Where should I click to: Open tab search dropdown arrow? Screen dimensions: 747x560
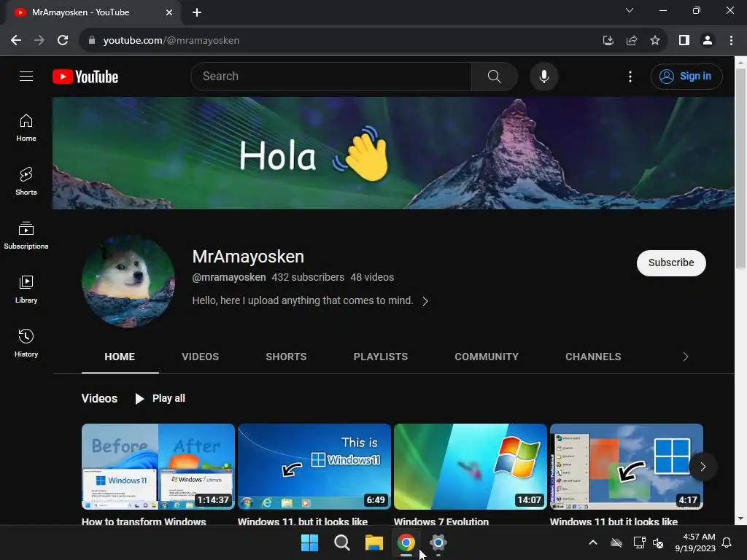point(630,10)
